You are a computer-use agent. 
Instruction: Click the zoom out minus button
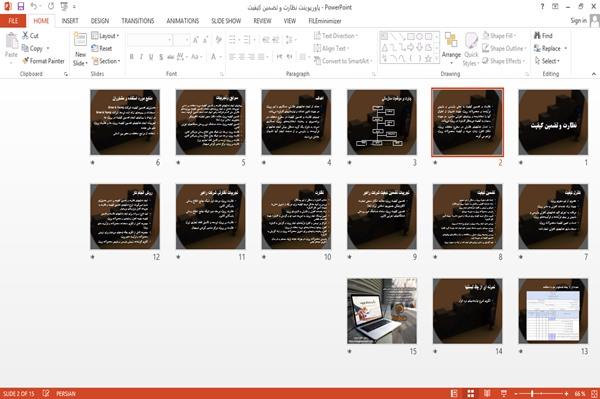[516, 393]
